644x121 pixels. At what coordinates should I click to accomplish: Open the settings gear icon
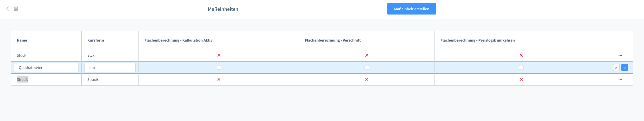pos(16,9)
